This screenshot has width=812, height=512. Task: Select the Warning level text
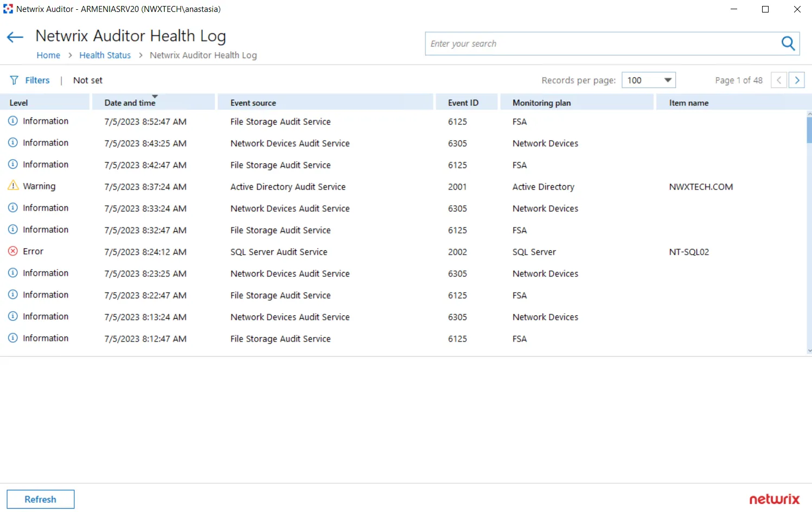click(39, 186)
